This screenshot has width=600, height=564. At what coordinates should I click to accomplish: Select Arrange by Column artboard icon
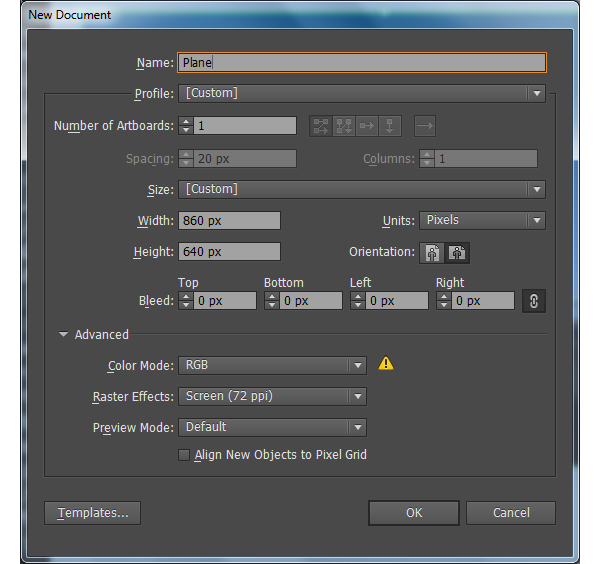[390, 126]
